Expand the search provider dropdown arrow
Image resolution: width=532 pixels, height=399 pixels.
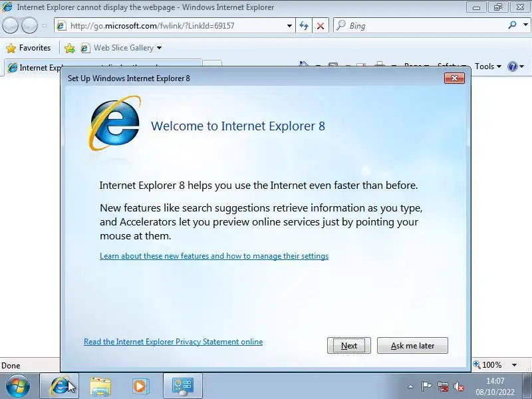point(525,25)
